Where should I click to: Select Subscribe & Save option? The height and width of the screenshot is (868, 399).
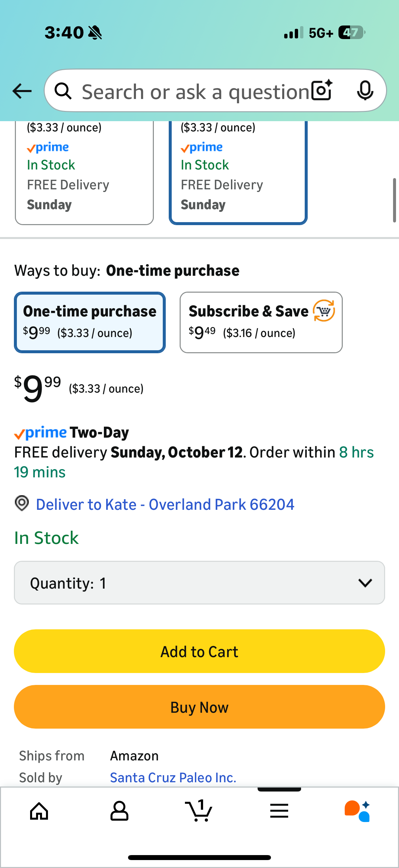pos(261,322)
